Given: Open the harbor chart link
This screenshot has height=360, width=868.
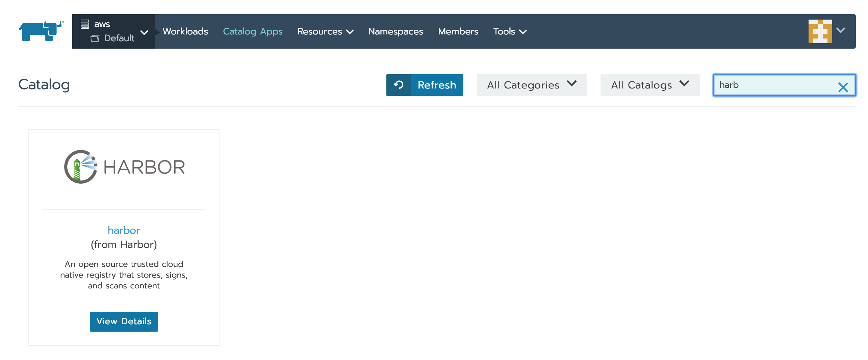Looking at the screenshot, I should [124, 230].
